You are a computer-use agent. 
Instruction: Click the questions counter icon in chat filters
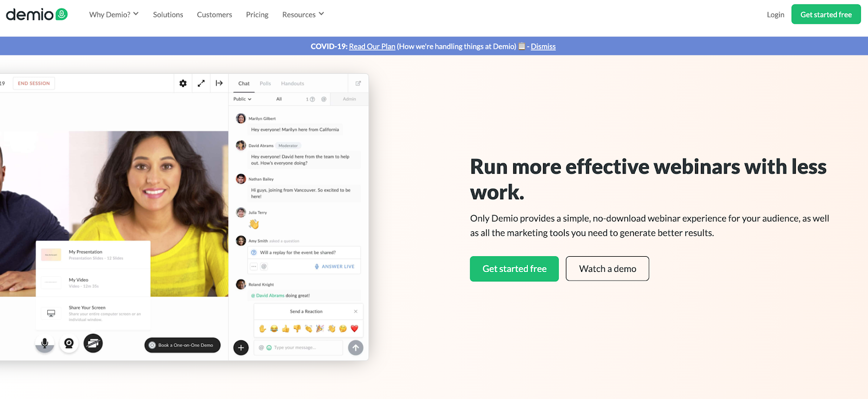(x=311, y=99)
